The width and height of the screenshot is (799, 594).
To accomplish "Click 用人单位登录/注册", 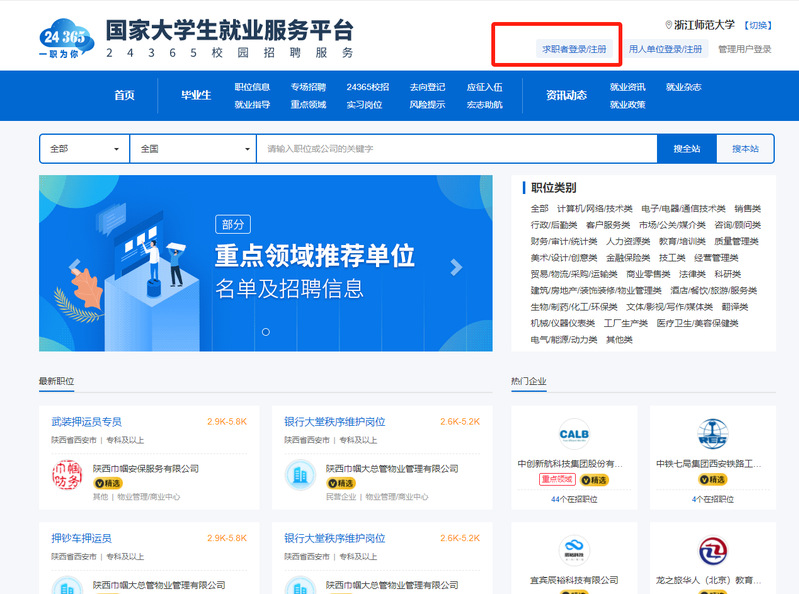I will (x=665, y=49).
